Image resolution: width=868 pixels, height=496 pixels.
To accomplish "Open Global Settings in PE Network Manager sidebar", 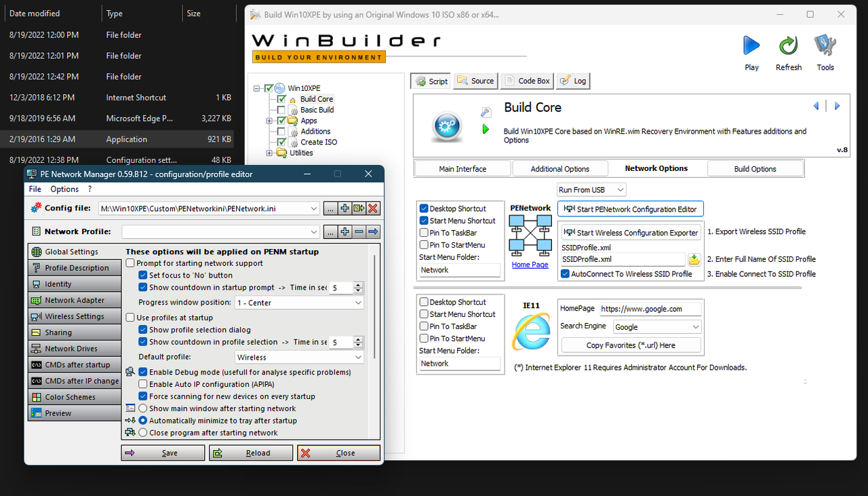I will (x=75, y=252).
